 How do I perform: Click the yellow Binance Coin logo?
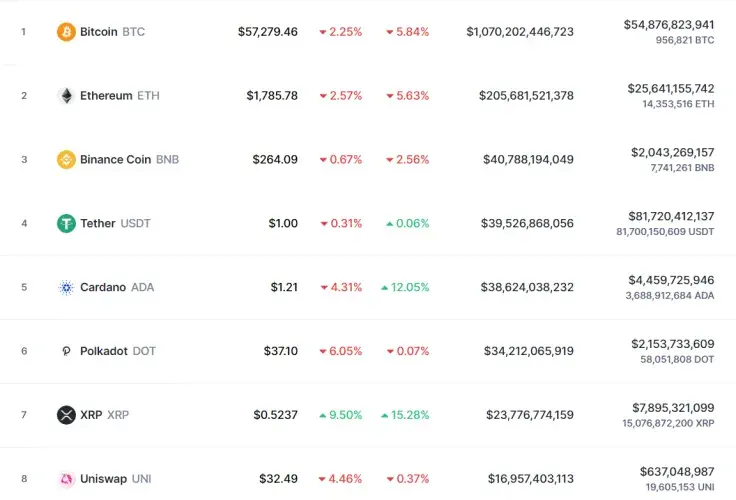[66, 160]
